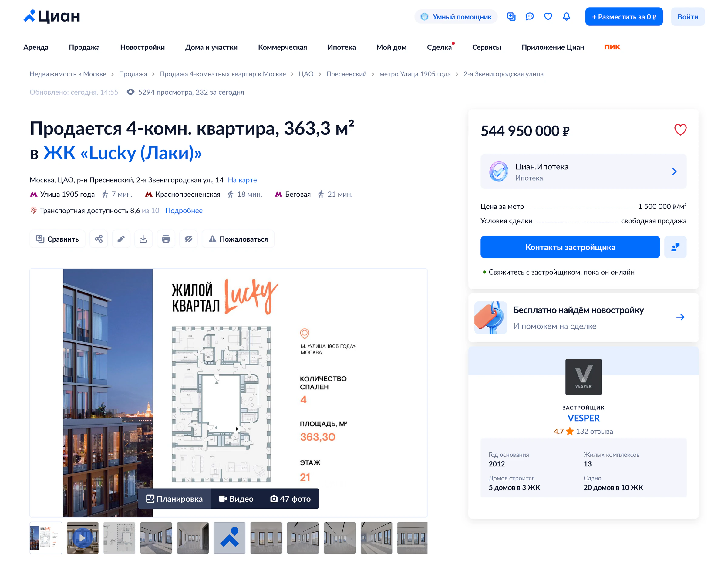Open the ЖК «Lucky (Лаки)» link

[x=123, y=153]
